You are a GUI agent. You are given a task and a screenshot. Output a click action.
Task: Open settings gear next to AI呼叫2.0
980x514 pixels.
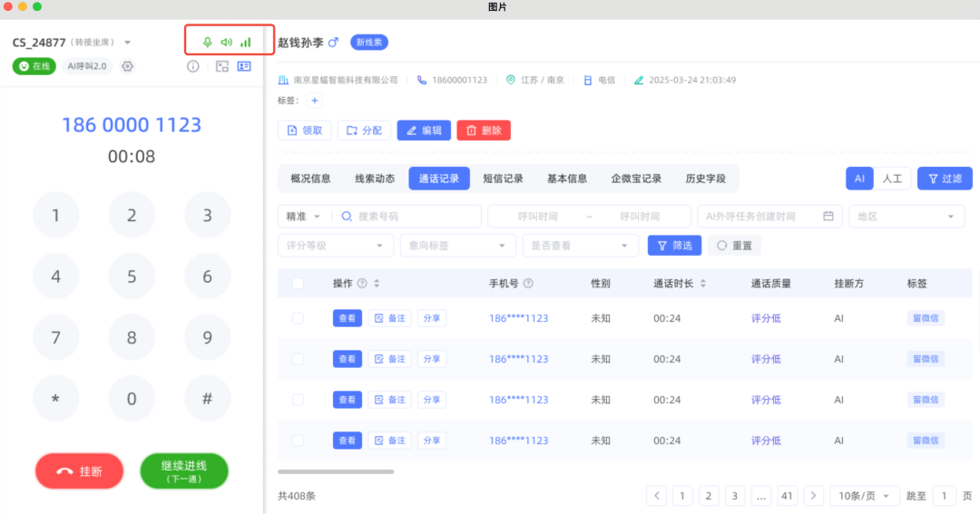click(x=128, y=66)
